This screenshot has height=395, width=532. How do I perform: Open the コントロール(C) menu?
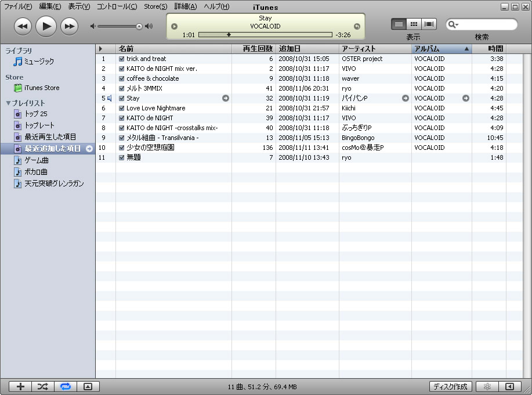click(117, 6)
